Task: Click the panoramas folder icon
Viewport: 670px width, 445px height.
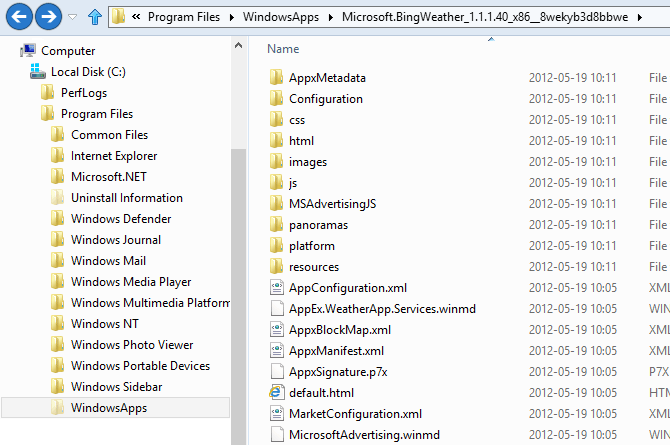Action: coord(276,224)
